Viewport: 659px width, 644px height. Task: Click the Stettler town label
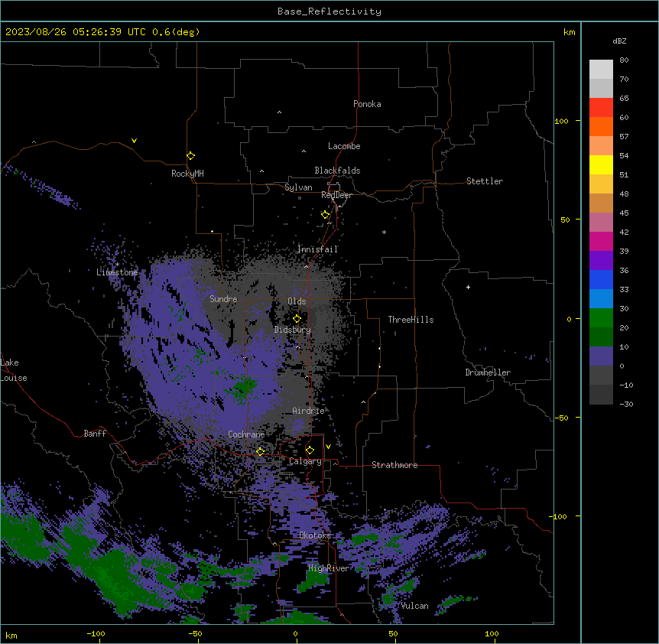pos(485,181)
